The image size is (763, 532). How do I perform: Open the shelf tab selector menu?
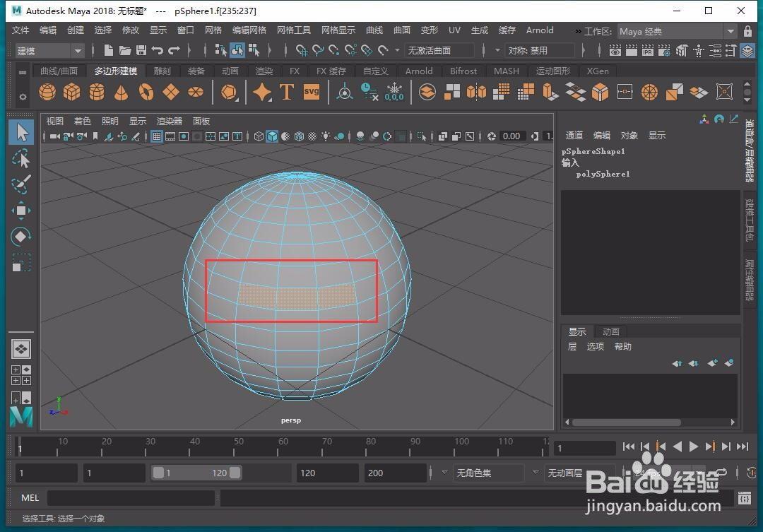coord(23,73)
